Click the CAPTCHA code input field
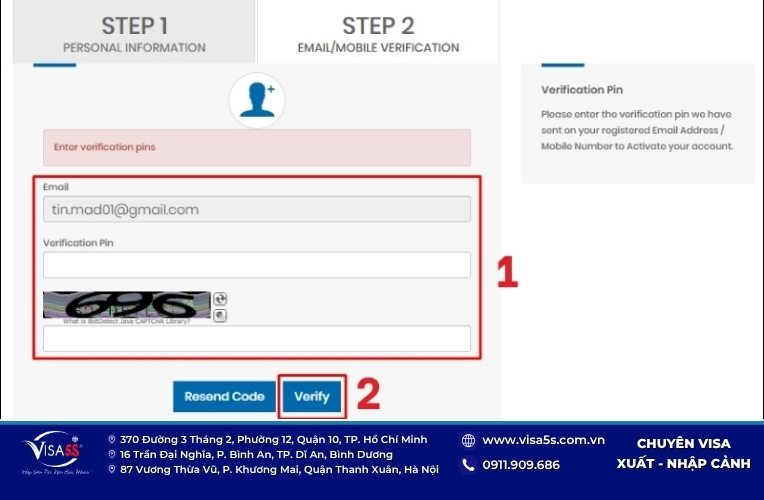This screenshot has width=764, height=500. 257,339
